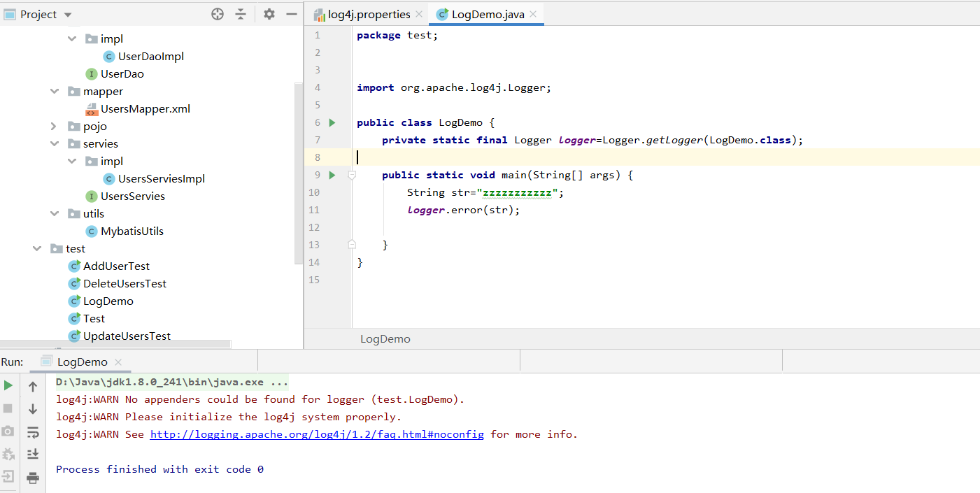Collapse the dao impl folder arrow
Screen dimensions: 980x493
[72, 39]
